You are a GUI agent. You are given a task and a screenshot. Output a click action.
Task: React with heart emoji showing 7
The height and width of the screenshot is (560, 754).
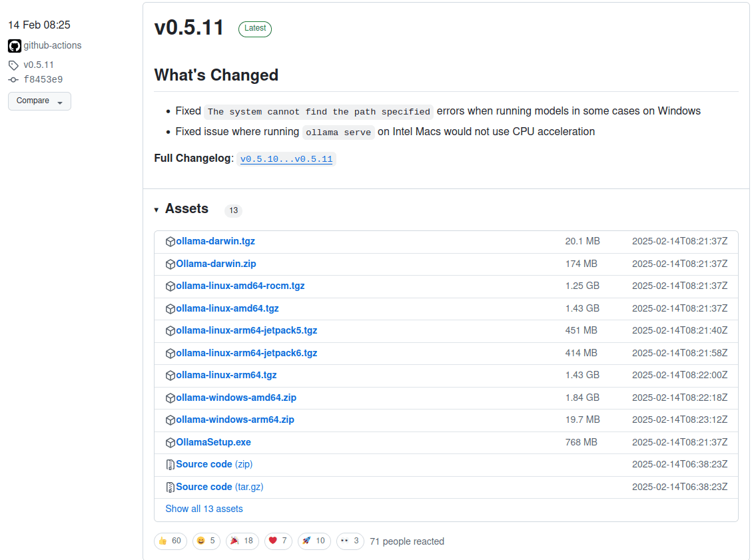point(278,541)
